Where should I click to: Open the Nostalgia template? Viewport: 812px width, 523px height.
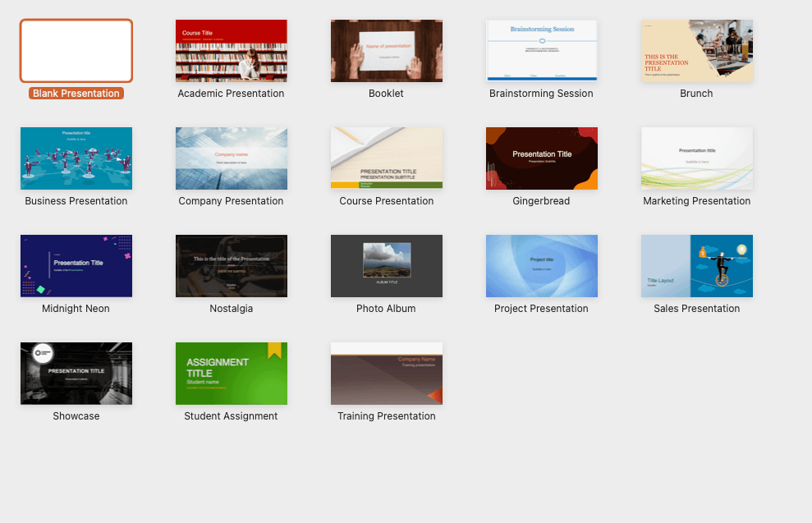point(231,266)
